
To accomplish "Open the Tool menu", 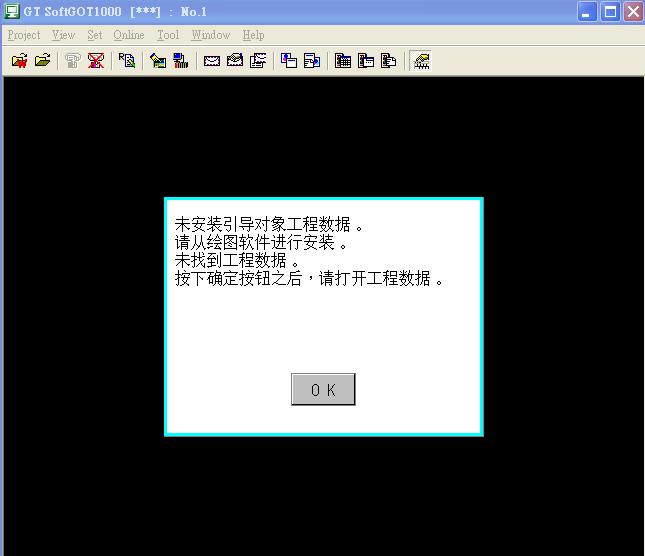I will coord(168,35).
